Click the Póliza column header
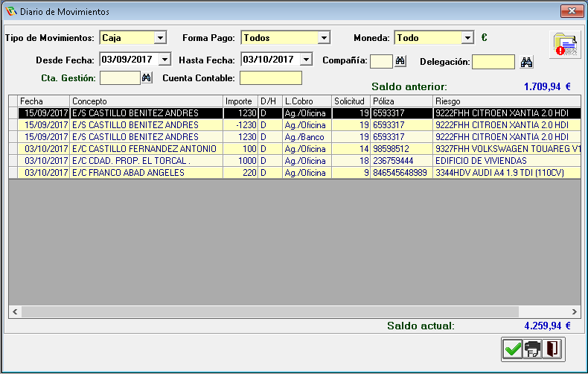 pos(402,101)
